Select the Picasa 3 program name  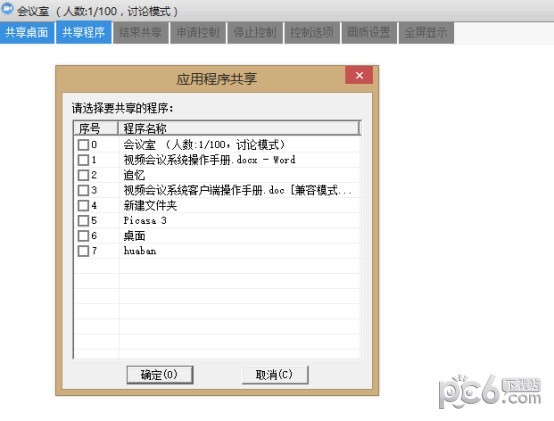click(x=145, y=221)
